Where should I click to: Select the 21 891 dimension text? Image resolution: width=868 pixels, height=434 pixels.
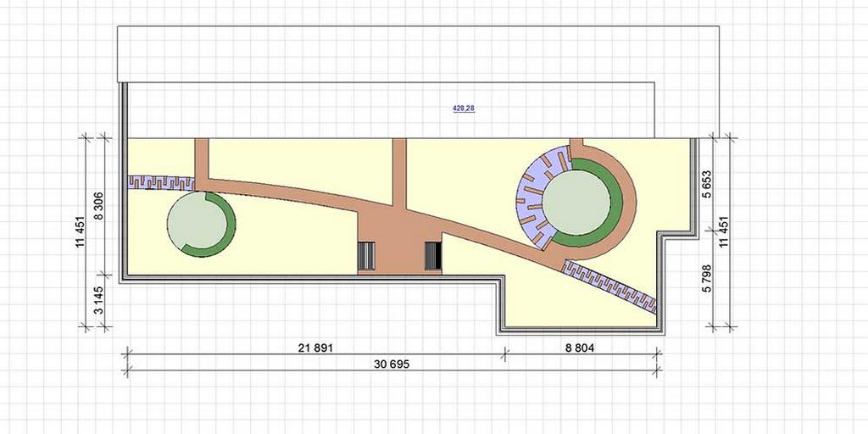tap(314, 348)
